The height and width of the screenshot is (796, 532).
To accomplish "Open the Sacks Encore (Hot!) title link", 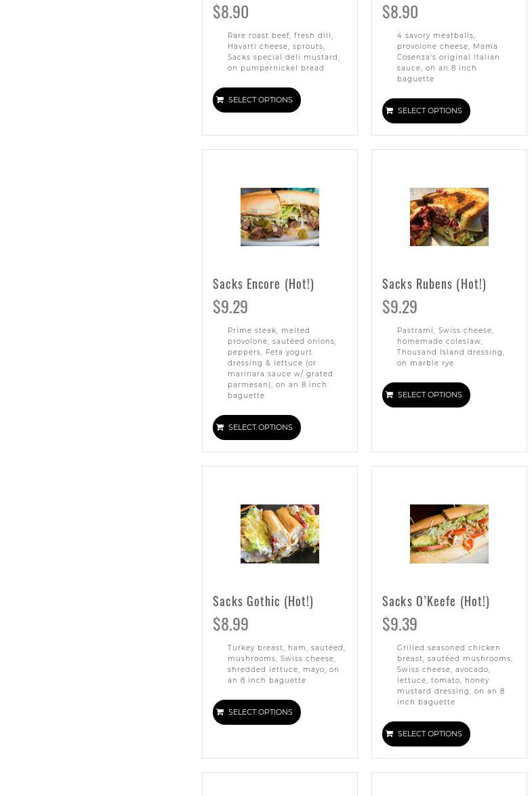I will pos(264,284).
